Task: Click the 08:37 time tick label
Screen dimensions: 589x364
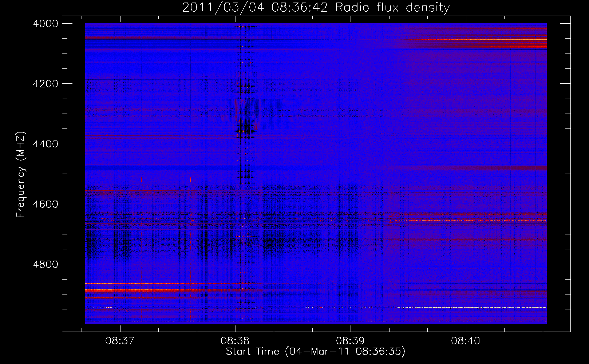Action: tap(120, 341)
